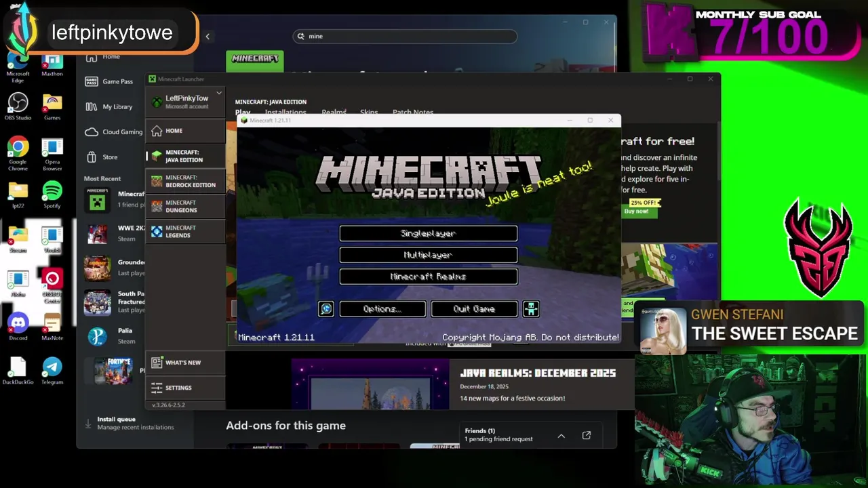Open the Microsoft Edge desktop shortcut

[18, 66]
